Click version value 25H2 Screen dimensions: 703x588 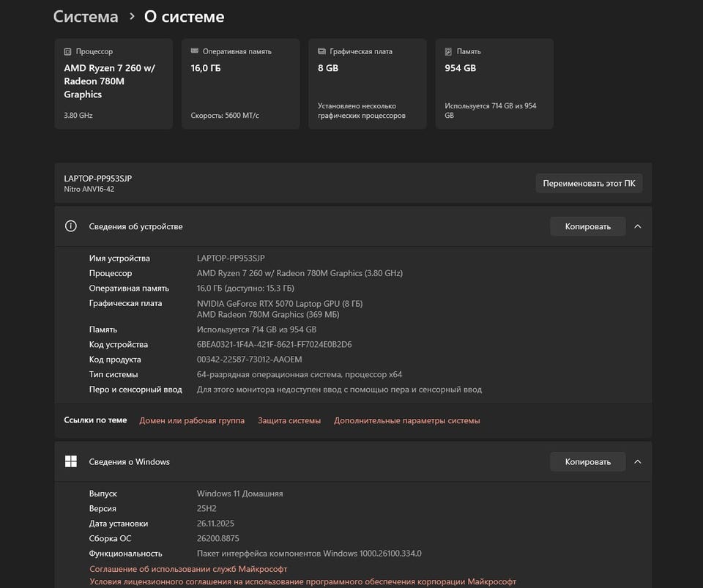click(x=207, y=508)
